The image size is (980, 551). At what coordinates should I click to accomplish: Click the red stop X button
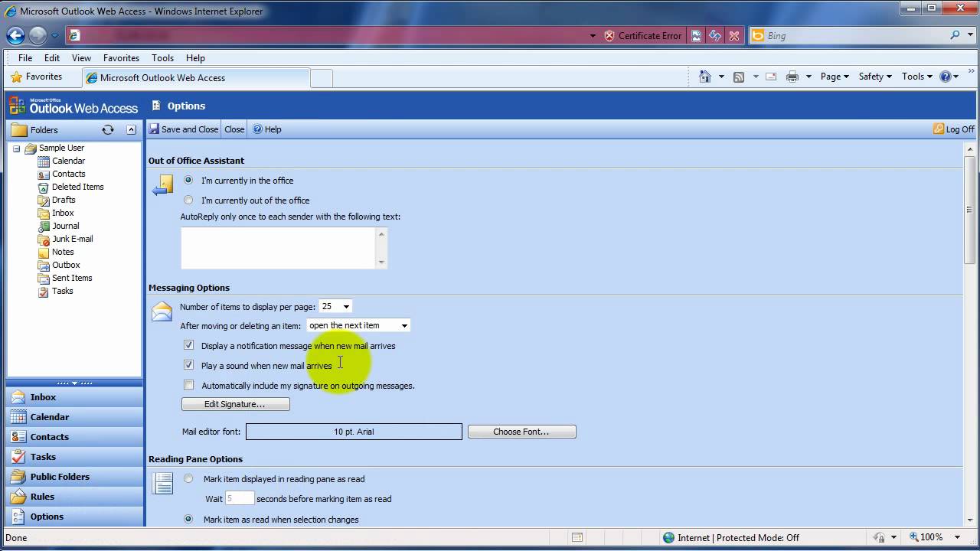pos(734,35)
